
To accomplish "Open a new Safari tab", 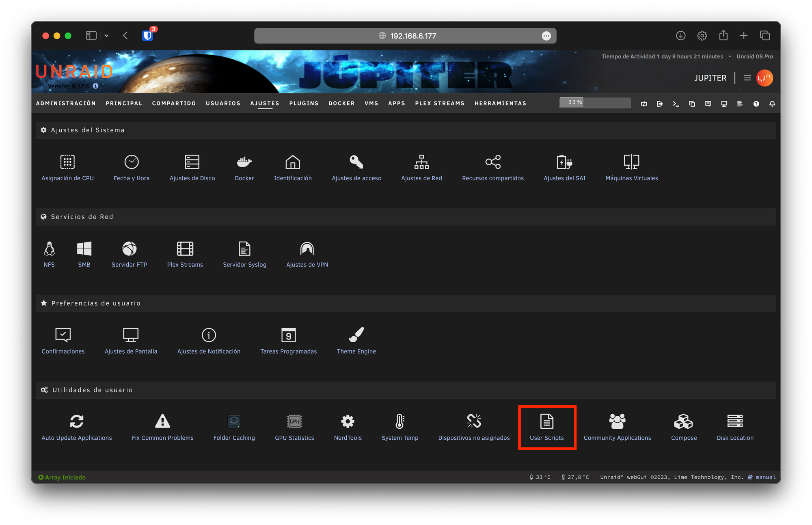I will [x=743, y=36].
